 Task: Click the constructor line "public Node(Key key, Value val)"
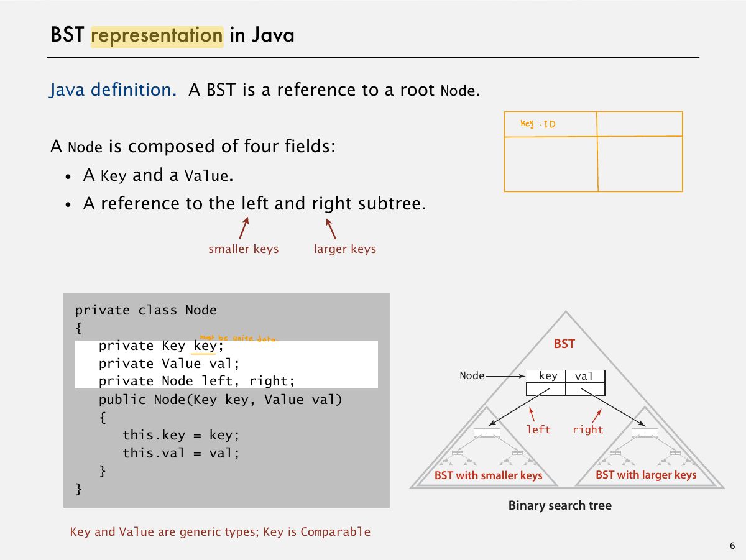[x=221, y=399]
